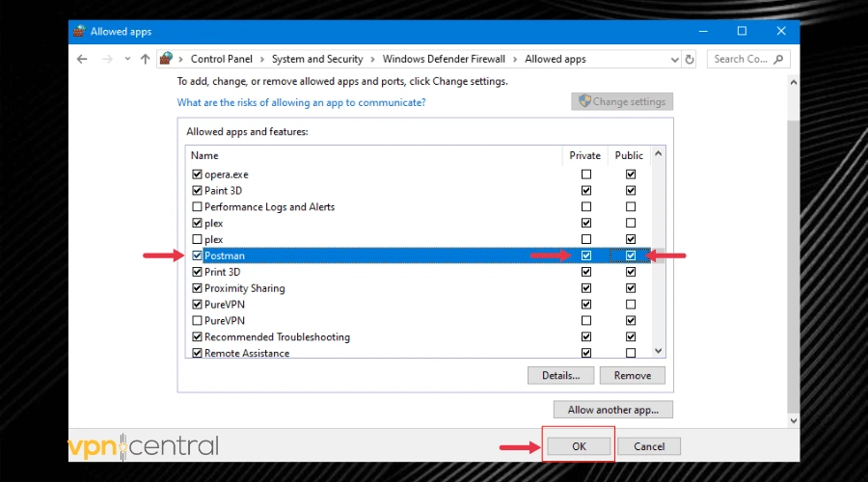Open the allowing an app risks link

pos(301,102)
